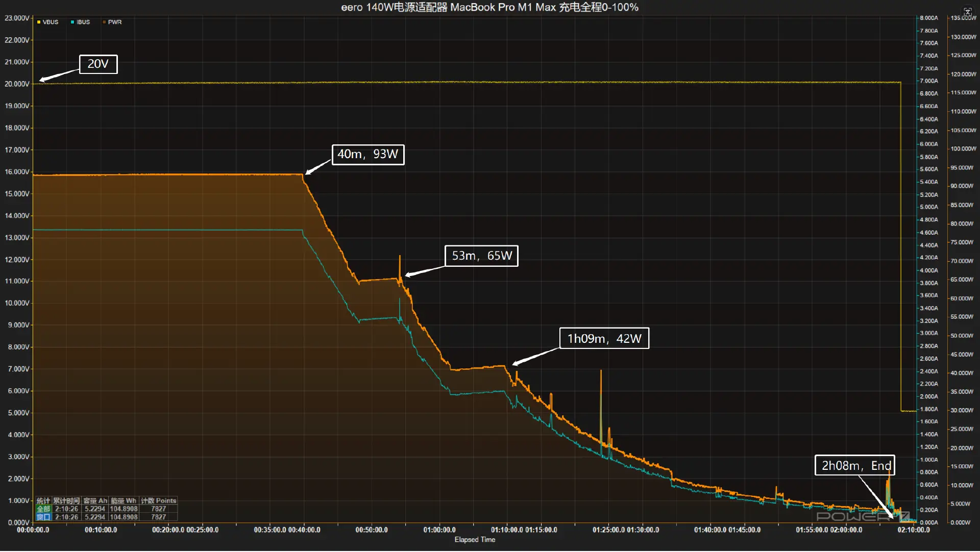980x552 pixels.
Task: Click the 1h09m, 42W annotation box
Action: tap(604, 339)
